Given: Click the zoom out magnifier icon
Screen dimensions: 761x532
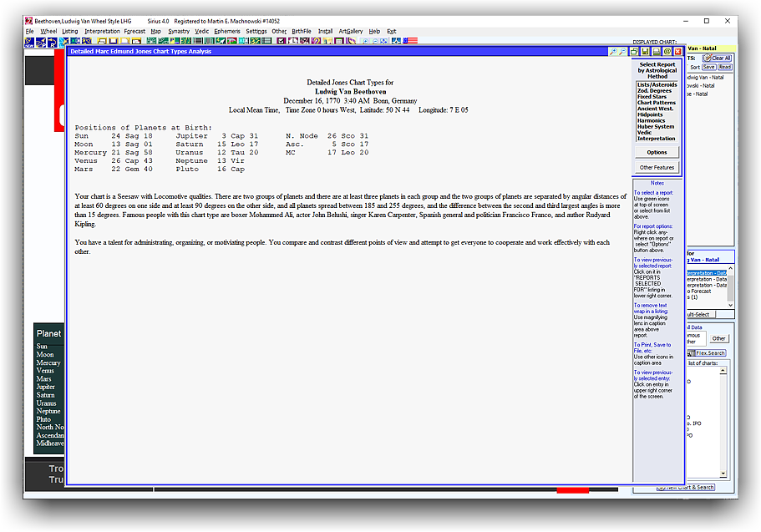Looking at the screenshot, I should (622, 52).
